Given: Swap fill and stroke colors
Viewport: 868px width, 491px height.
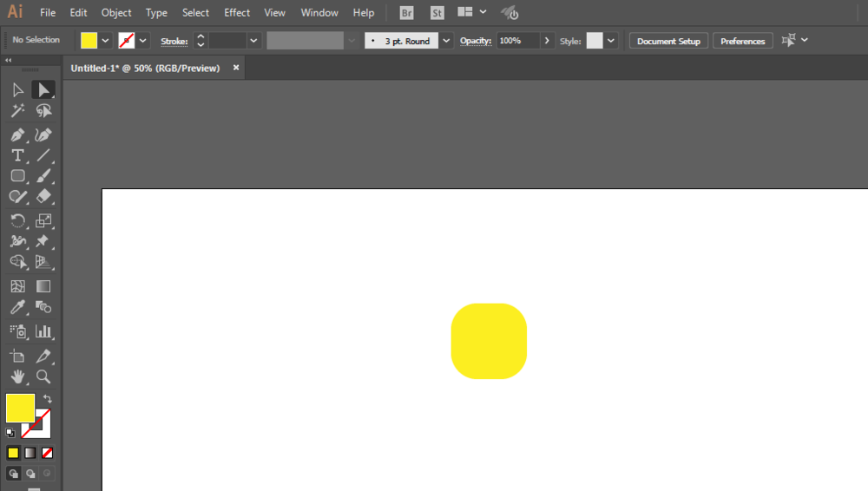Looking at the screenshot, I should [48, 398].
